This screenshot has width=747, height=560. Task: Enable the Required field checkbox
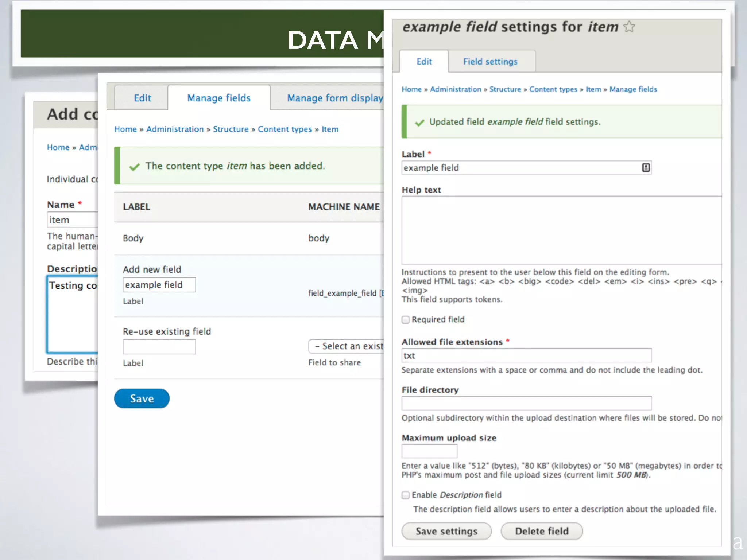406,320
